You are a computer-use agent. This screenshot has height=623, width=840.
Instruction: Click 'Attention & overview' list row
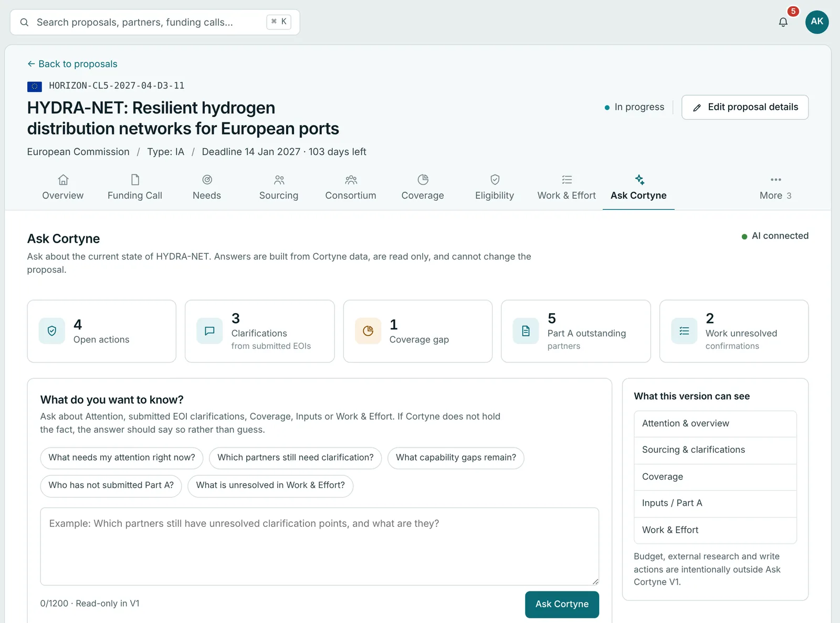point(715,423)
